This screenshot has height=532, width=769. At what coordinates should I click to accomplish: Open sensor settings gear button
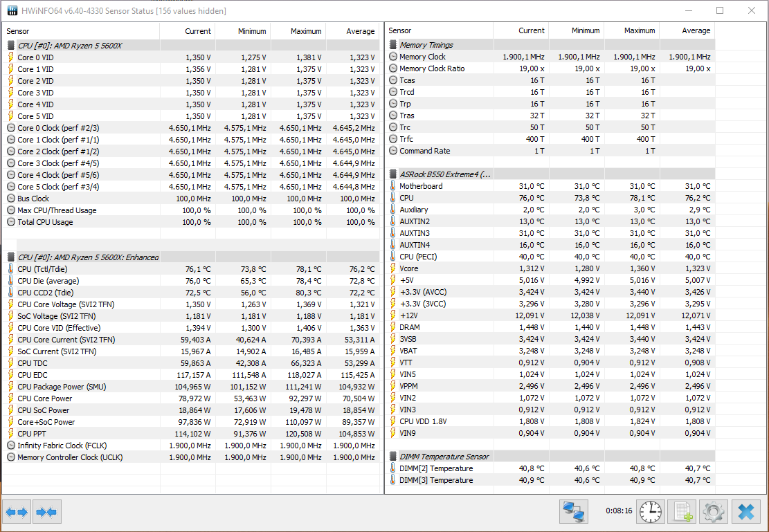coord(714,512)
